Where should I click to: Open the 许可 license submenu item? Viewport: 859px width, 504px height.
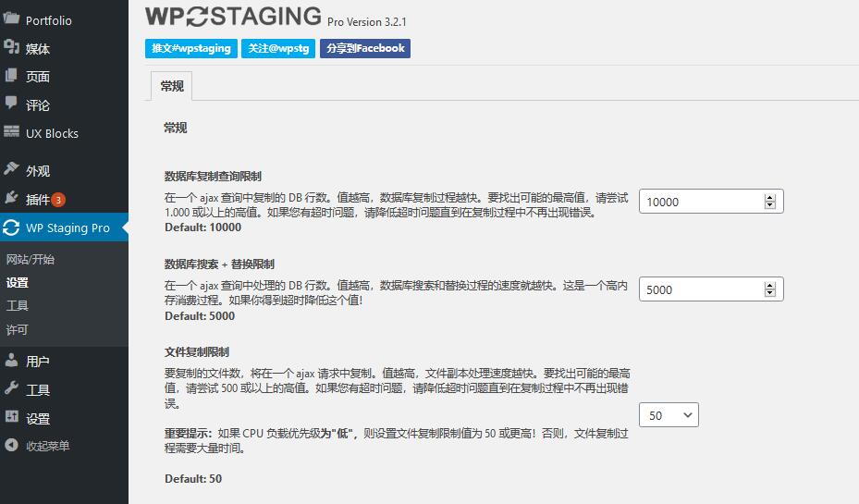17,329
